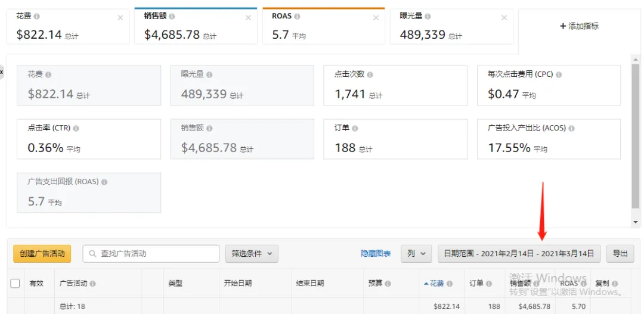Click info icon beside top 花费 tab
The height and width of the screenshot is (314, 644).
tap(37, 17)
